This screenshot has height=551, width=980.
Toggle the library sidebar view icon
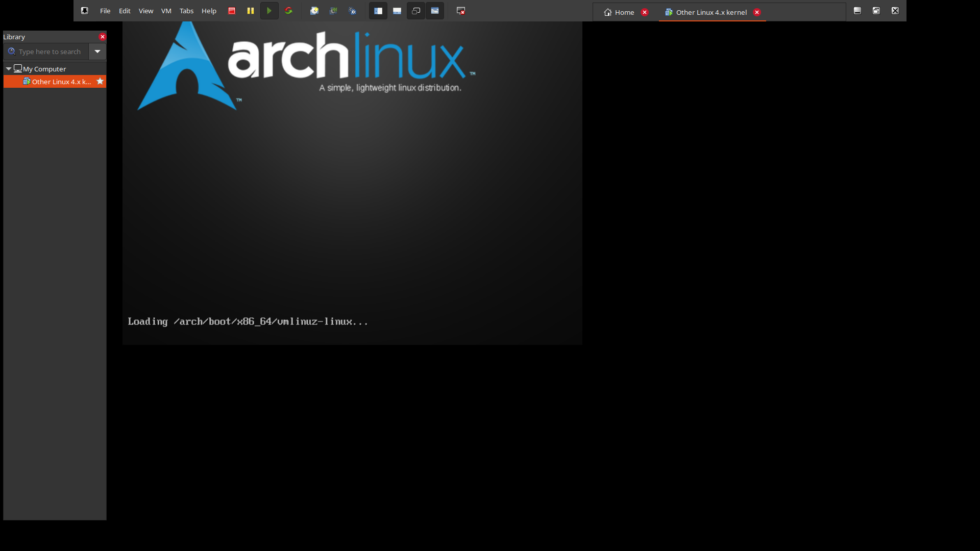tap(378, 11)
